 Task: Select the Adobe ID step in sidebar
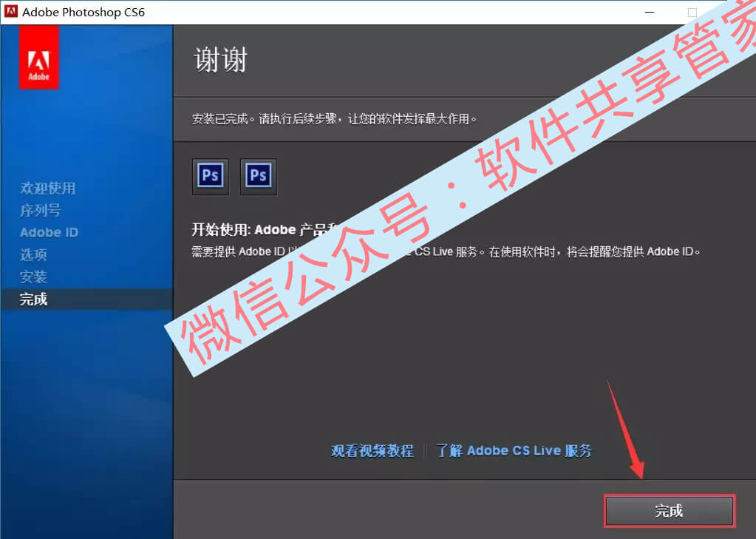click(50, 233)
